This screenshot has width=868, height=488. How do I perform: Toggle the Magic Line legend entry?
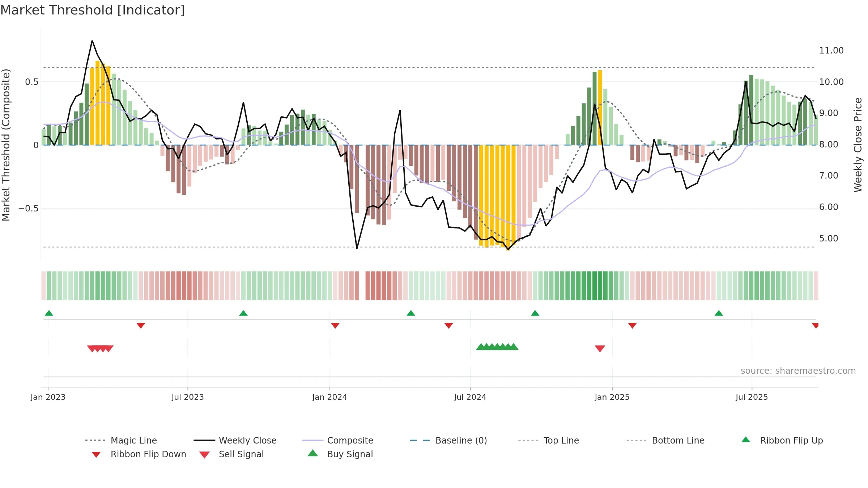point(121,440)
